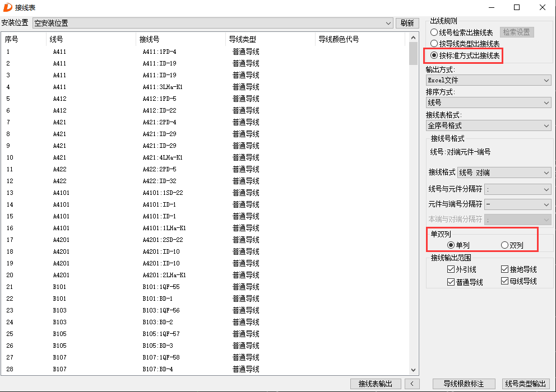Click the collapse arrow button next to 接线表输出
Screen dimensions: 556x392
click(x=412, y=384)
